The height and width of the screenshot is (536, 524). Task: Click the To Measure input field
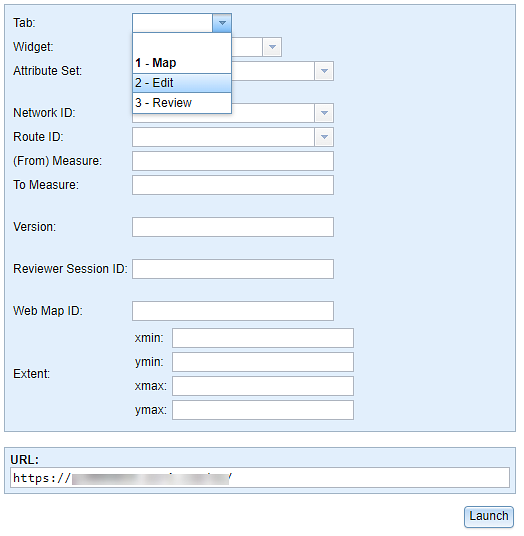233,185
